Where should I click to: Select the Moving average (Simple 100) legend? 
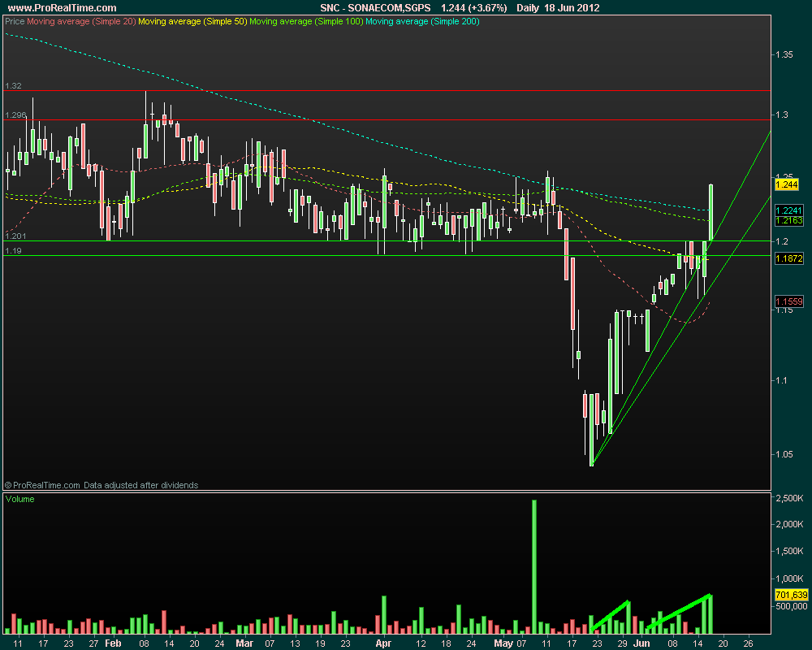tap(306, 21)
